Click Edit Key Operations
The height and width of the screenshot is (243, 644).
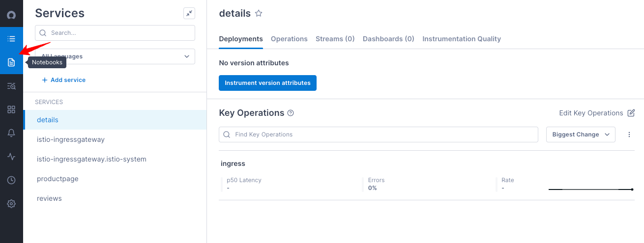click(596, 113)
